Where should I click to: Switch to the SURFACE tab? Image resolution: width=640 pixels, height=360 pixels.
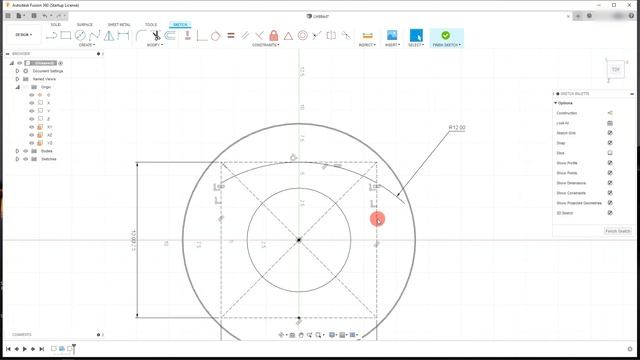(84, 25)
